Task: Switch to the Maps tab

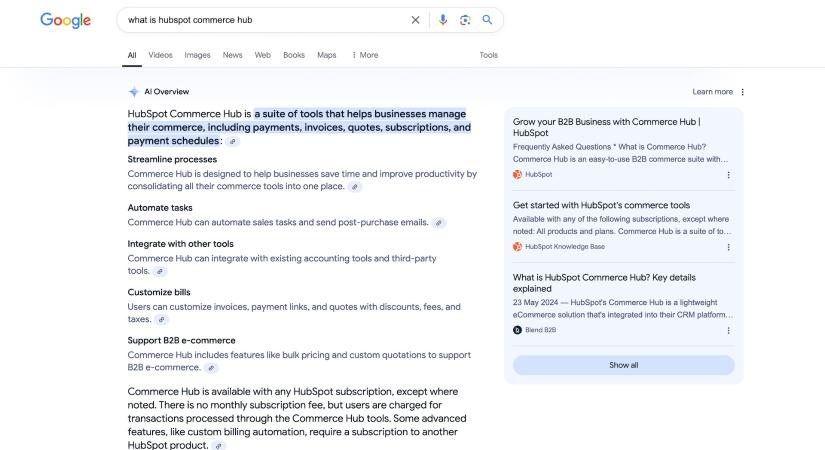Action: 327,55
